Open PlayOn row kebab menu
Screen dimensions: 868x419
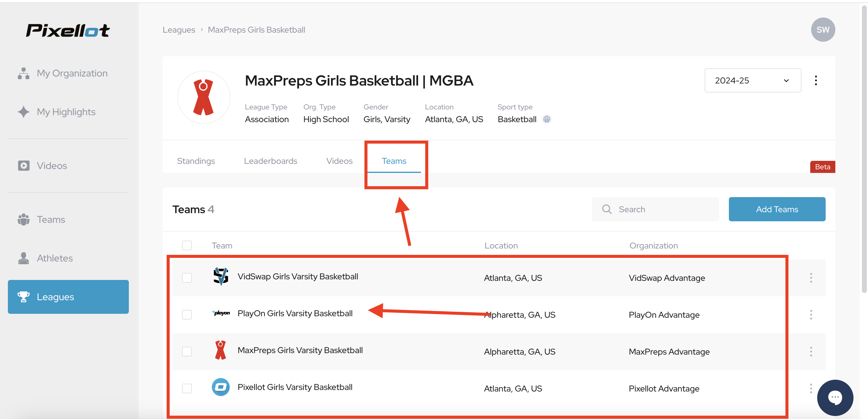811,315
